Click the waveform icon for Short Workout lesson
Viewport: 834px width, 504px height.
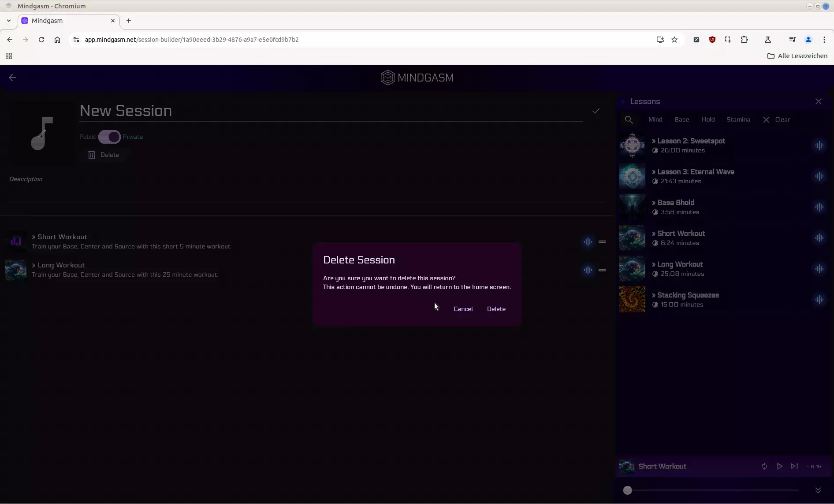tap(819, 238)
